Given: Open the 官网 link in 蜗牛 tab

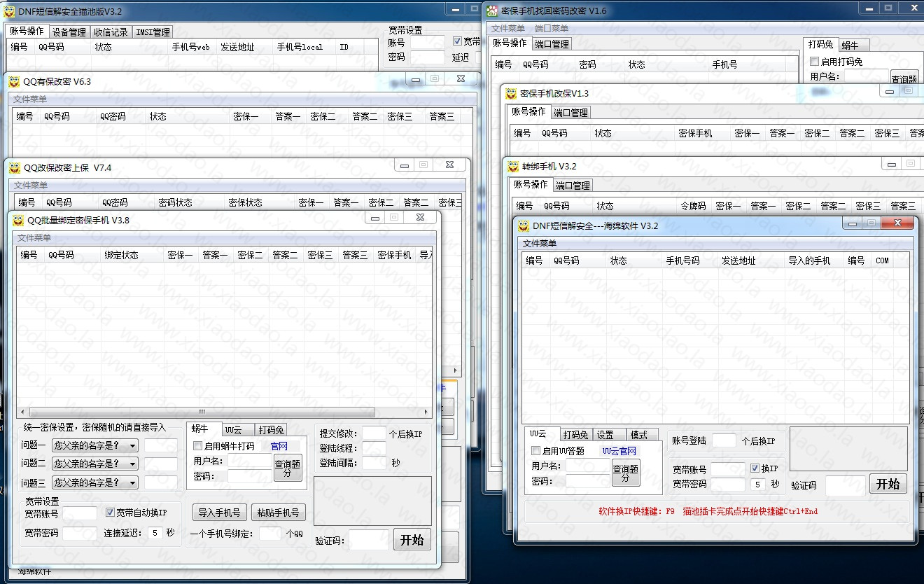Looking at the screenshot, I should tap(279, 446).
